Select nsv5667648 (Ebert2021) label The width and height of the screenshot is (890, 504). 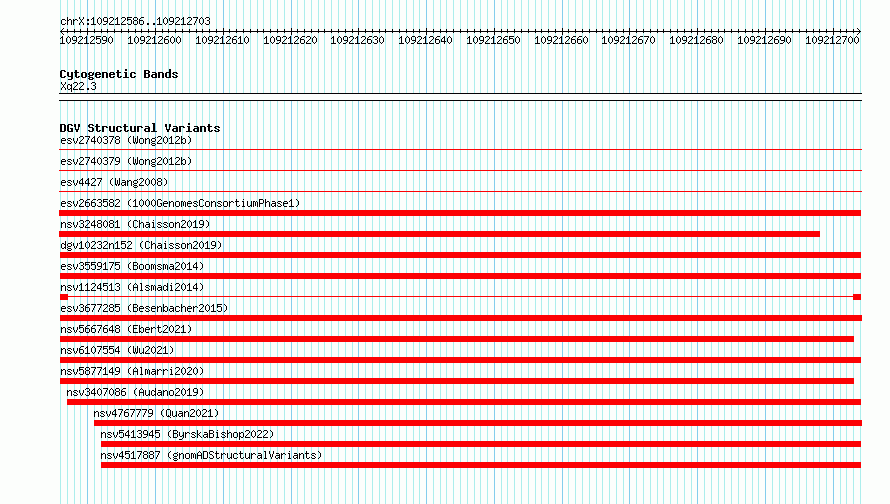click(x=126, y=329)
